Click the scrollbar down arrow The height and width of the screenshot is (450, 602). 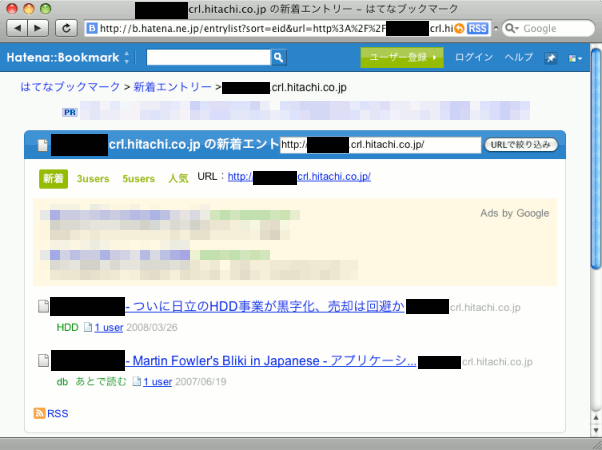point(596,430)
